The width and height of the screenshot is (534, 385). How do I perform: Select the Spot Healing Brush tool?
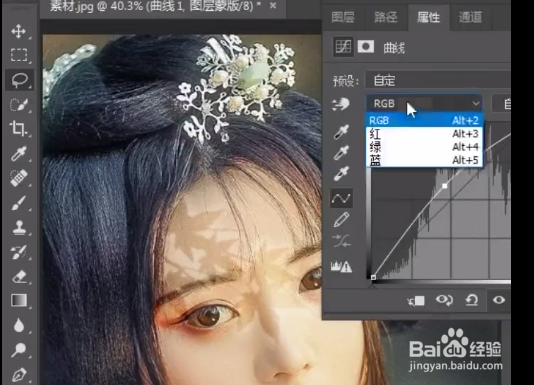(x=19, y=178)
